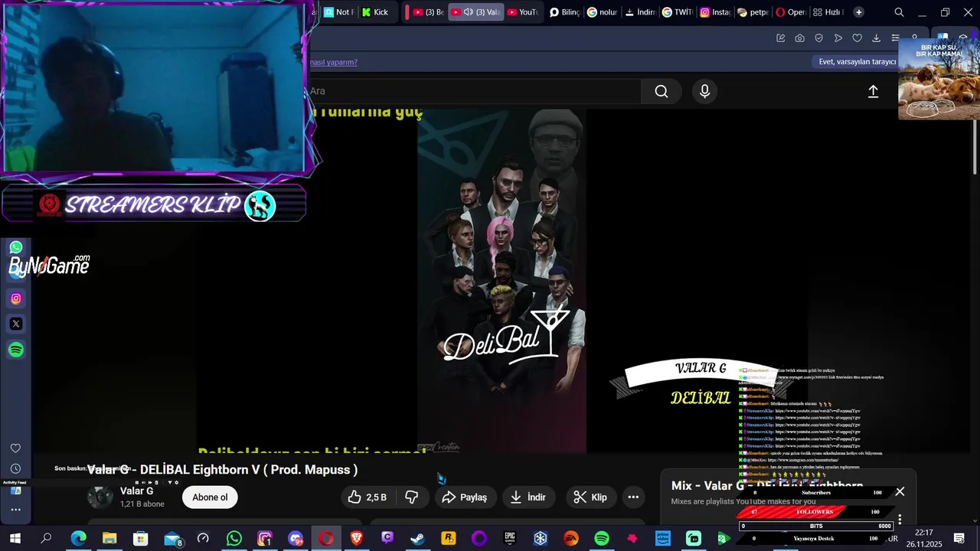
Task: Activate voice search microphone icon
Action: coord(705,92)
